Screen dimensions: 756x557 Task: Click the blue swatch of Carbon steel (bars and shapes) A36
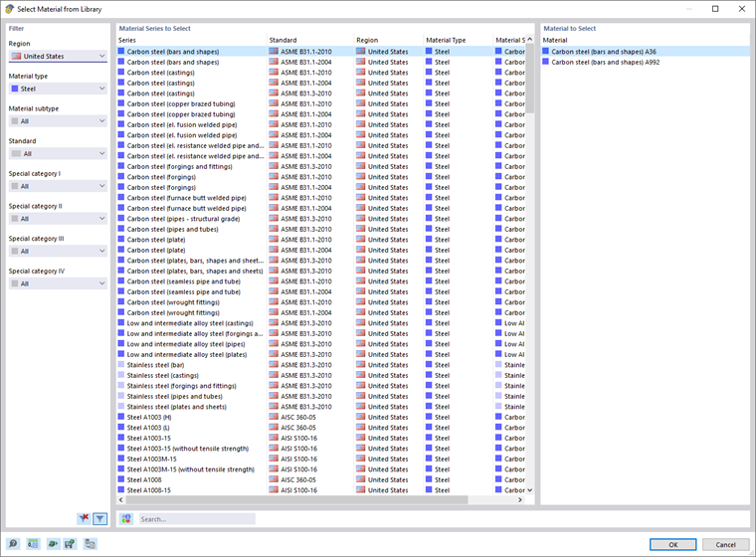[546, 51]
